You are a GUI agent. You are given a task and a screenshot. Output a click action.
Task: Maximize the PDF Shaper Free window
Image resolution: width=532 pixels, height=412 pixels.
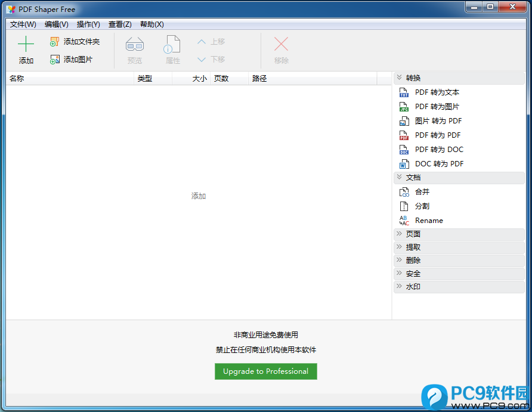pyautogui.click(x=490, y=7)
